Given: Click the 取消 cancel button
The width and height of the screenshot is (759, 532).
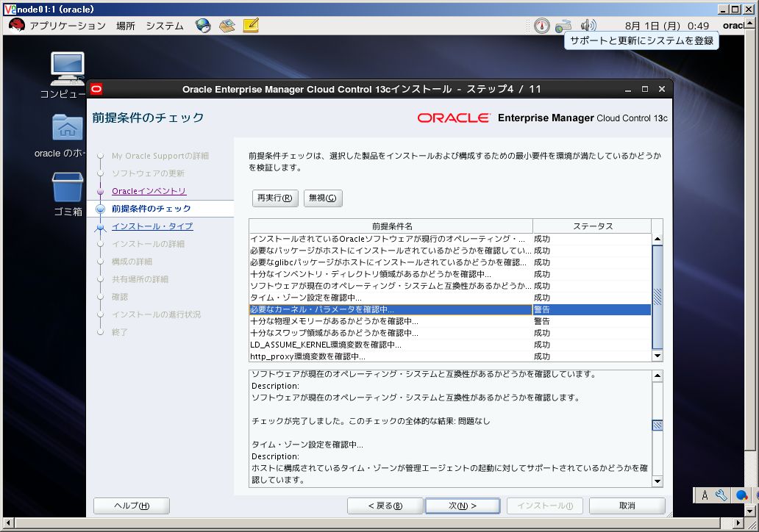Looking at the screenshot, I should 627,506.
